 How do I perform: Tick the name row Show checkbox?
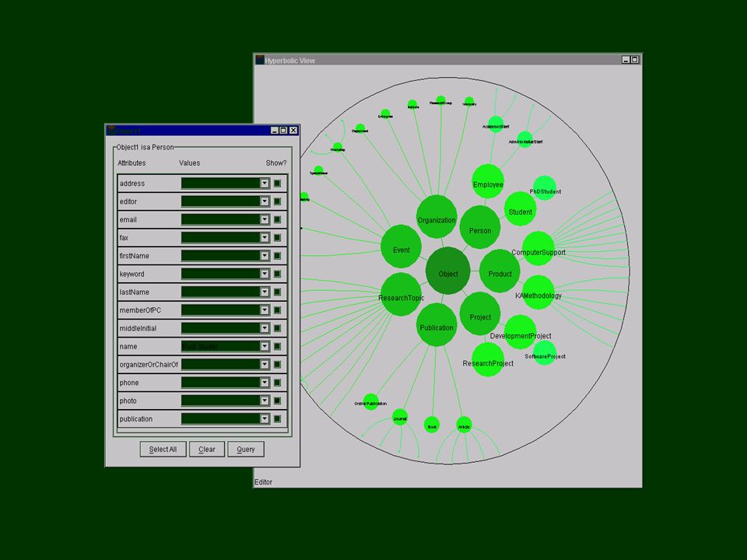[x=277, y=346]
